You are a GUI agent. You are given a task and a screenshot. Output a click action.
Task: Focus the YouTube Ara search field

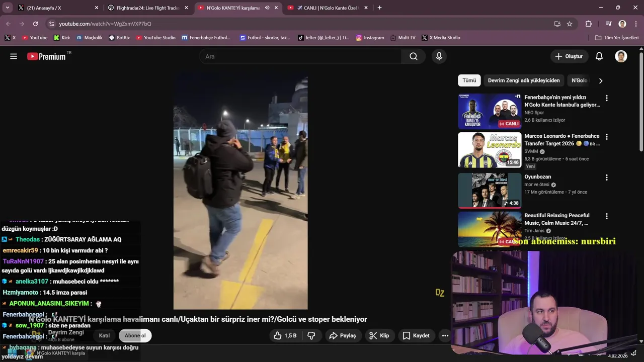point(300,56)
